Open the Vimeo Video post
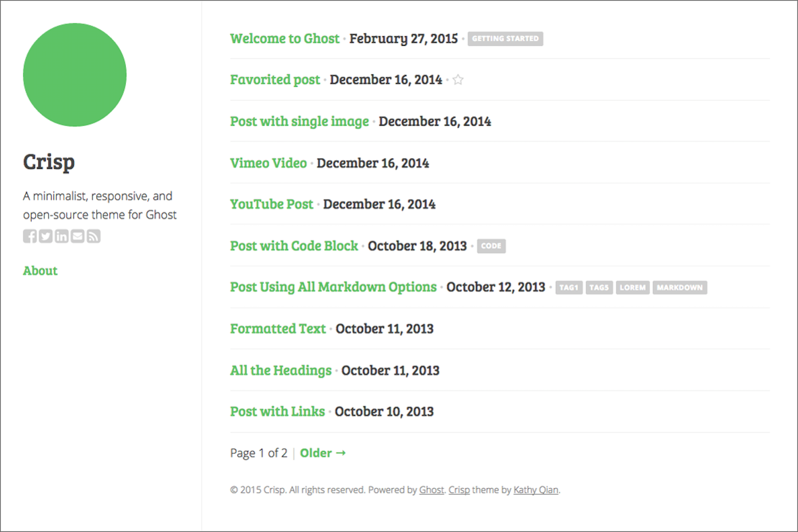798x532 pixels. [x=269, y=163]
